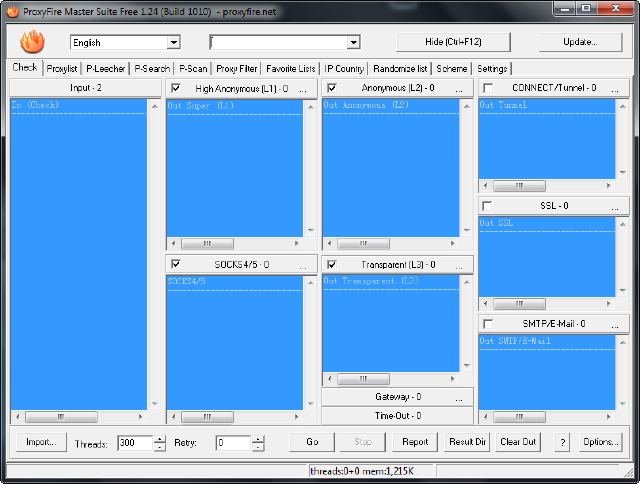Click the Out Tunnel horizontal scrollbar thumb
Image resolution: width=640 pixels, height=484 pixels.
coord(519,186)
